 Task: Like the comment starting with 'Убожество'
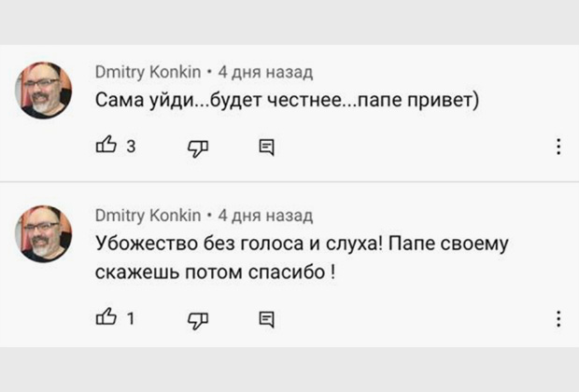pyautogui.click(x=106, y=318)
